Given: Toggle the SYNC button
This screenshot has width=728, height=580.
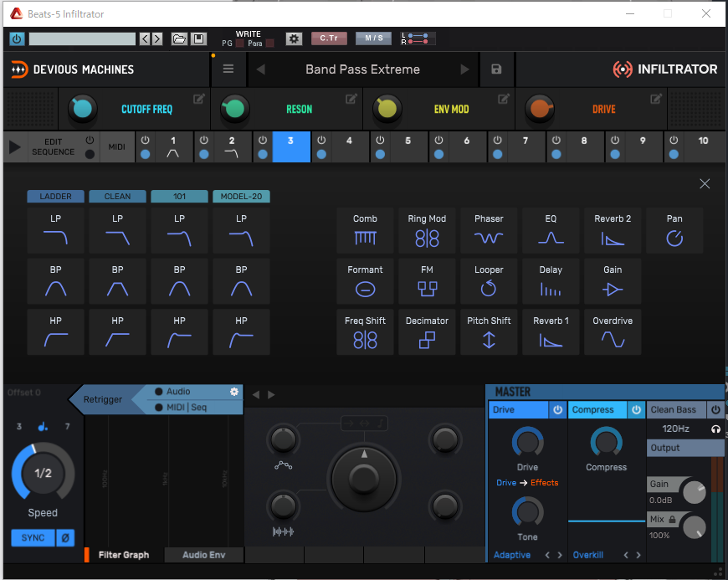Looking at the screenshot, I should click(x=33, y=538).
